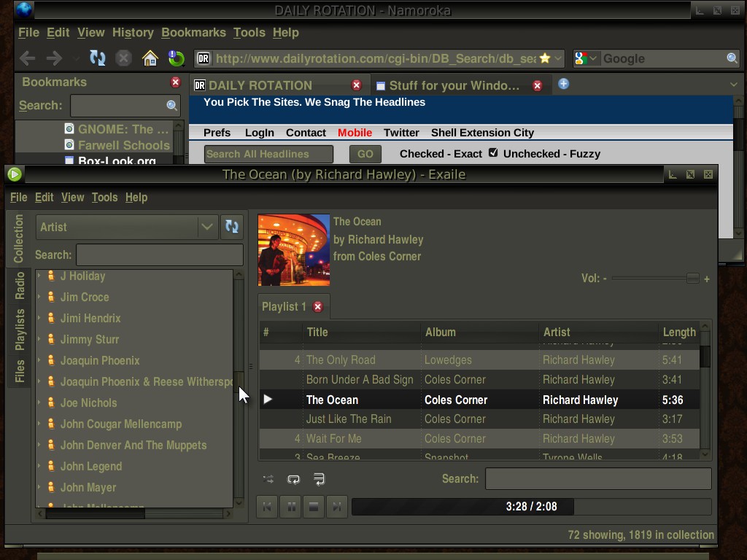Image resolution: width=747 pixels, height=560 pixels.
Task: Close Playlist 1 tab in Exaile
Action: point(318,307)
